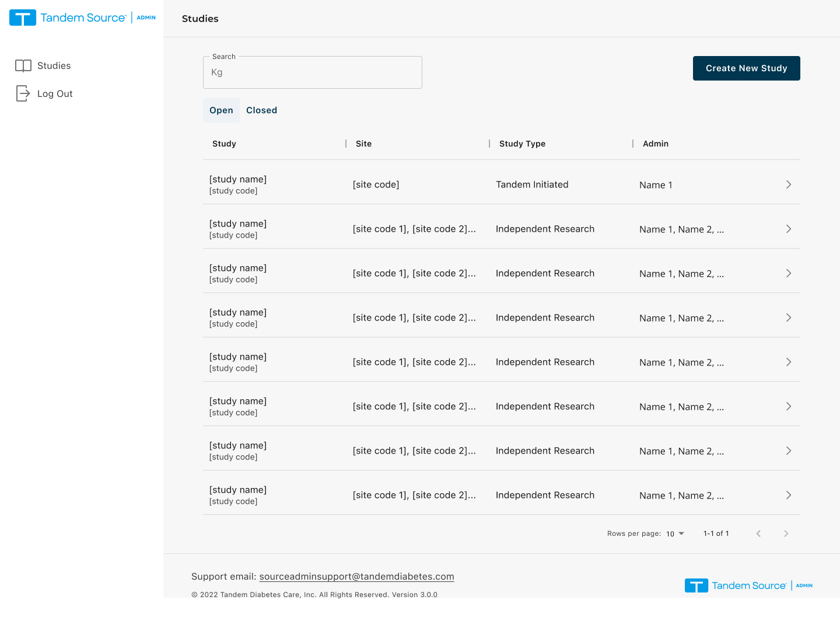Go to the next page arrow

786,534
